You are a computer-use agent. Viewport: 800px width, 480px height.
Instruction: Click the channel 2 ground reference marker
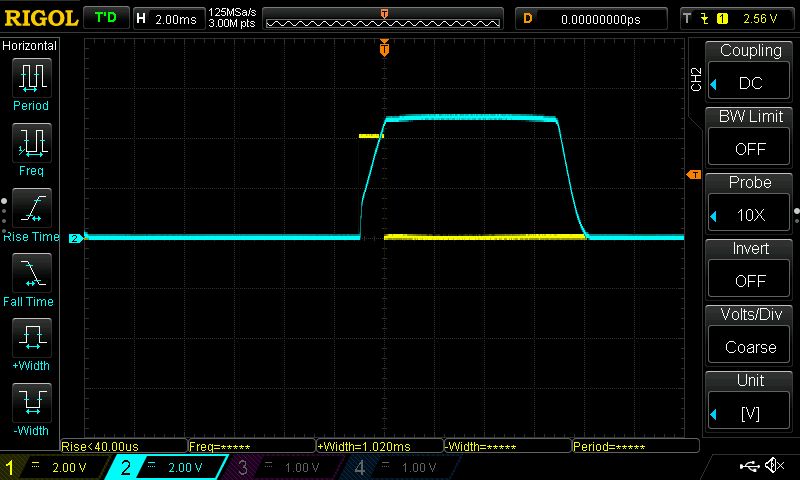pos(76,238)
